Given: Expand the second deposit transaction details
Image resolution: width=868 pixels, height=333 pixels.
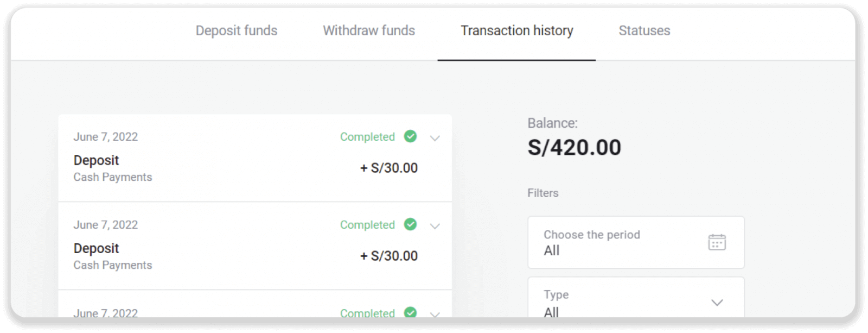Looking at the screenshot, I should click(x=435, y=226).
